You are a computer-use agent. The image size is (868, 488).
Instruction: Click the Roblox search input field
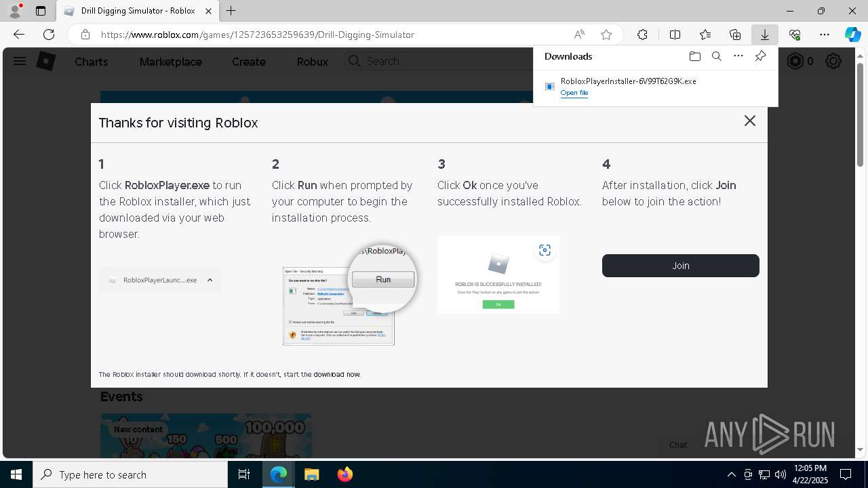pos(448,61)
